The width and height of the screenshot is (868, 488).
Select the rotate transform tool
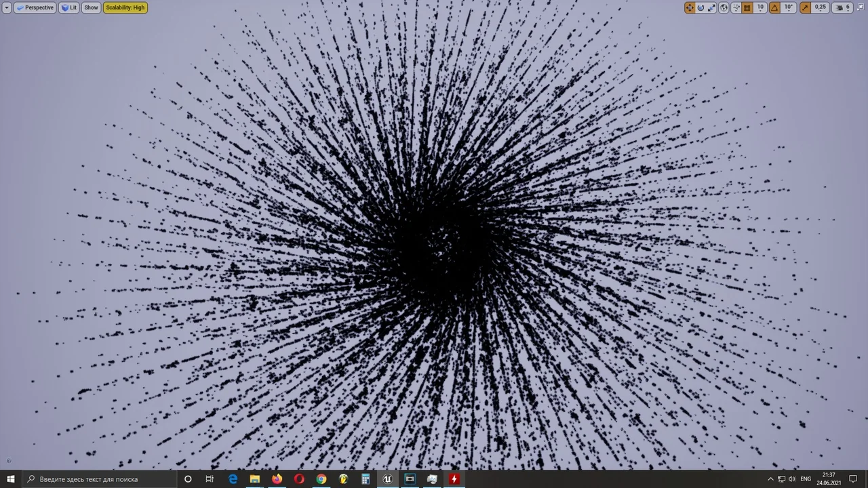701,7
